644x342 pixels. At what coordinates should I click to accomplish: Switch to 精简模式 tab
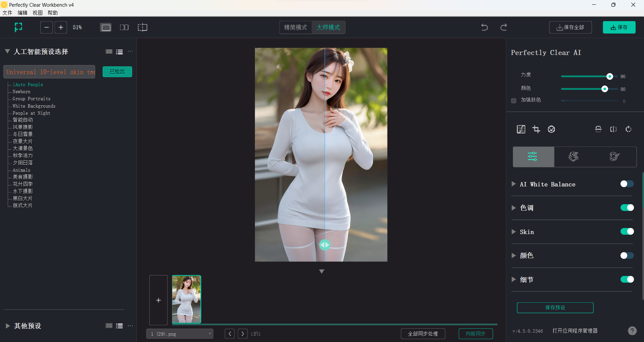point(296,27)
